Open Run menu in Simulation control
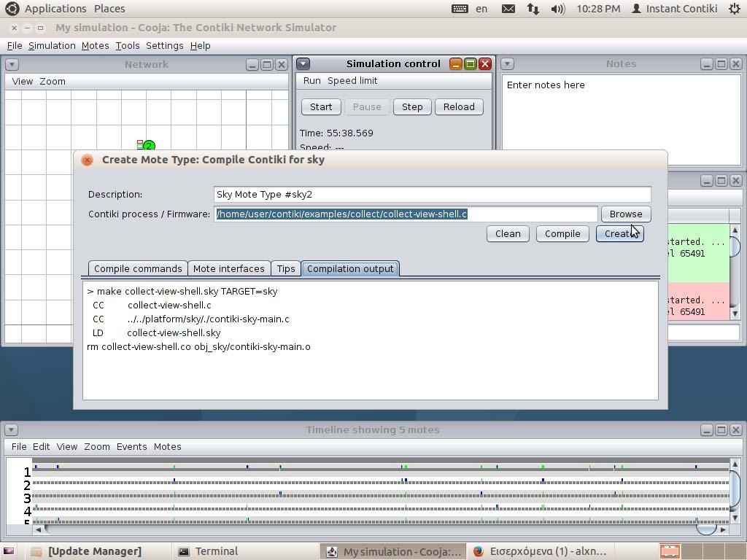This screenshot has width=747, height=560. pyautogui.click(x=312, y=81)
